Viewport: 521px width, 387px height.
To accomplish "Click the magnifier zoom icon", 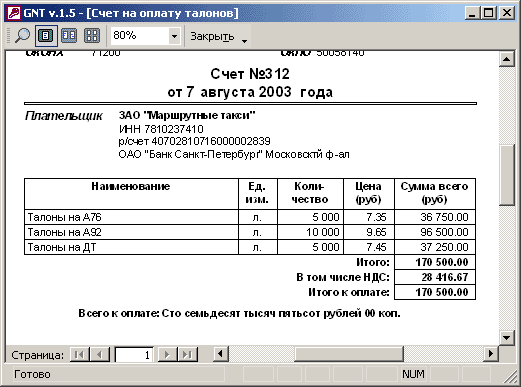I will coord(22,35).
